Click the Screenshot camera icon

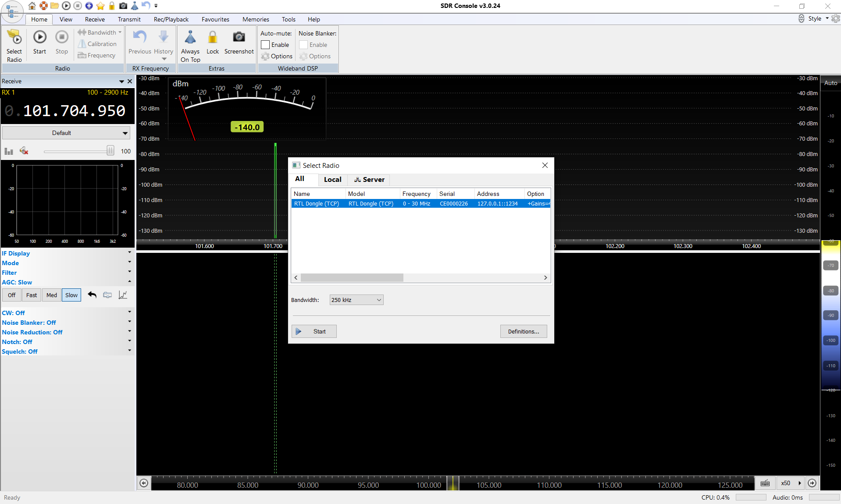click(x=239, y=38)
